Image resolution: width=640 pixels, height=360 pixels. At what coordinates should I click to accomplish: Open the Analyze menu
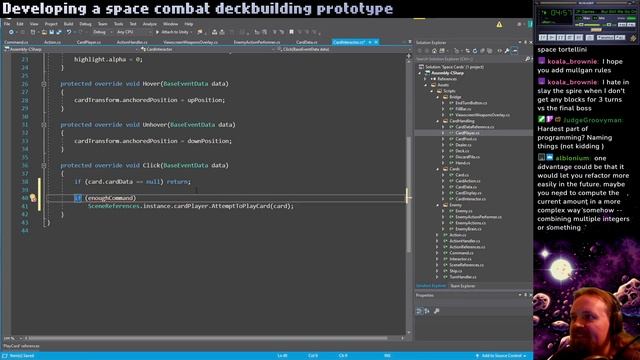(x=149, y=24)
